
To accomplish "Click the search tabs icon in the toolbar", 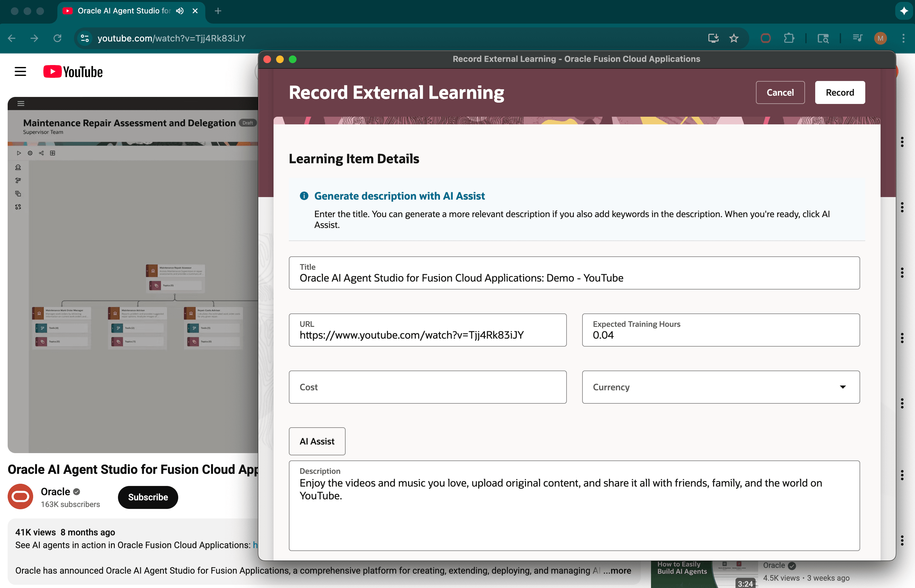I will 823,38.
